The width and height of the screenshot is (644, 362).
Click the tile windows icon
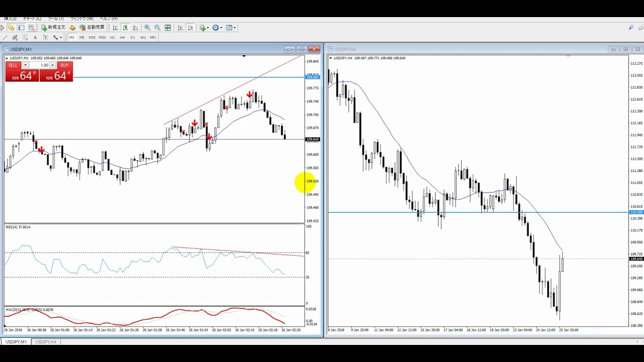click(x=168, y=28)
